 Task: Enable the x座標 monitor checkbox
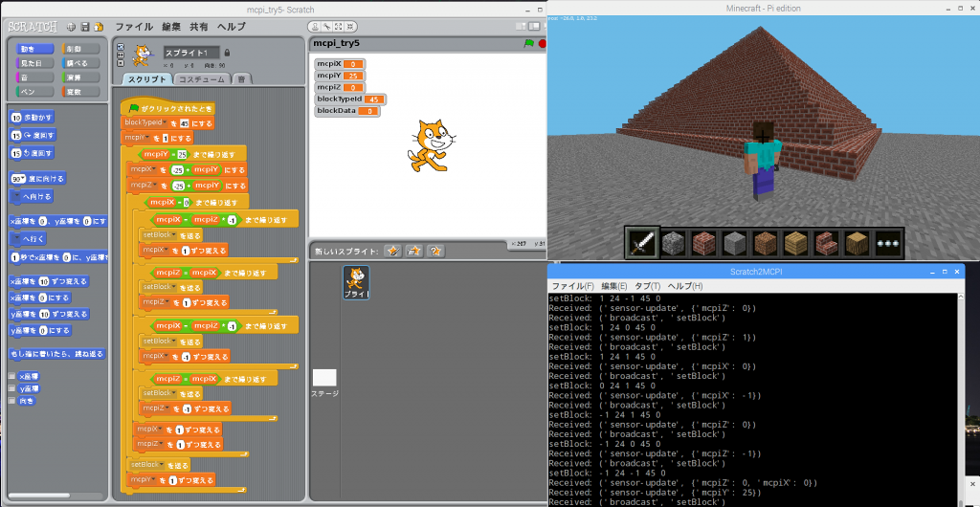pyautogui.click(x=11, y=377)
